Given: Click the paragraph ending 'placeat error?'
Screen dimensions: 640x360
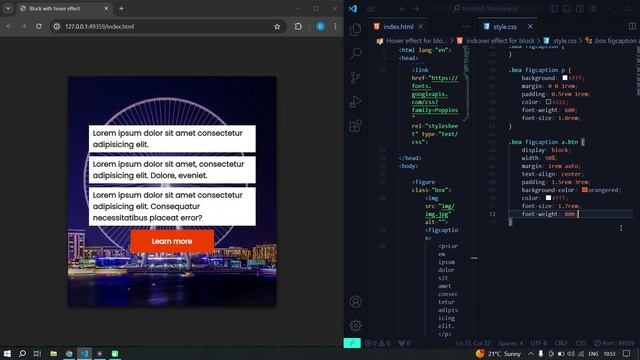Looking at the screenshot, I should click(x=172, y=207).
